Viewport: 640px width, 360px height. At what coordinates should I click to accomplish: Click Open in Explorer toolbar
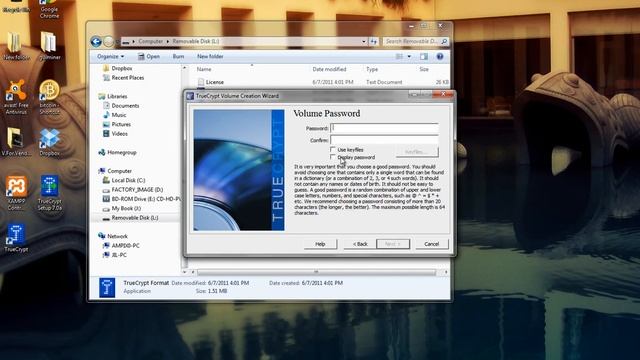point(149,56)
